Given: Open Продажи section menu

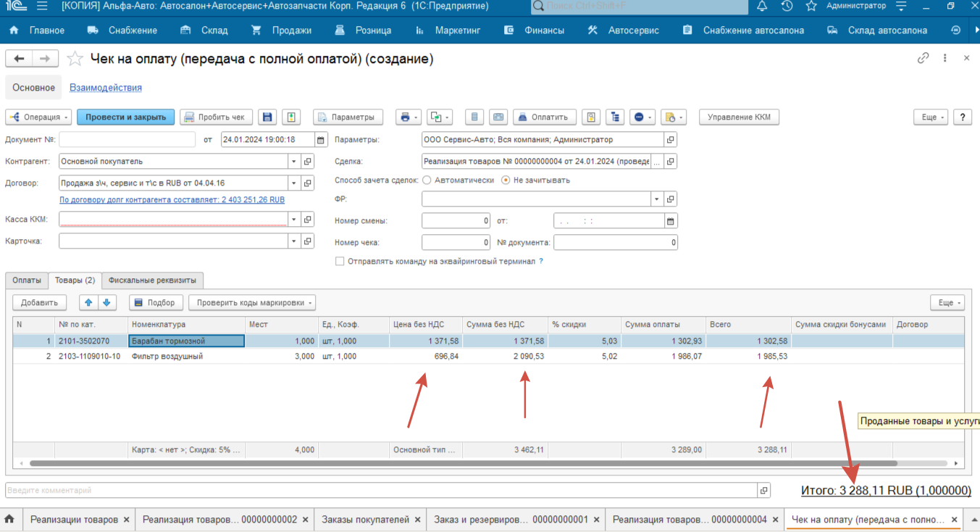Looking at the screenshot, I should click(282, 30).
